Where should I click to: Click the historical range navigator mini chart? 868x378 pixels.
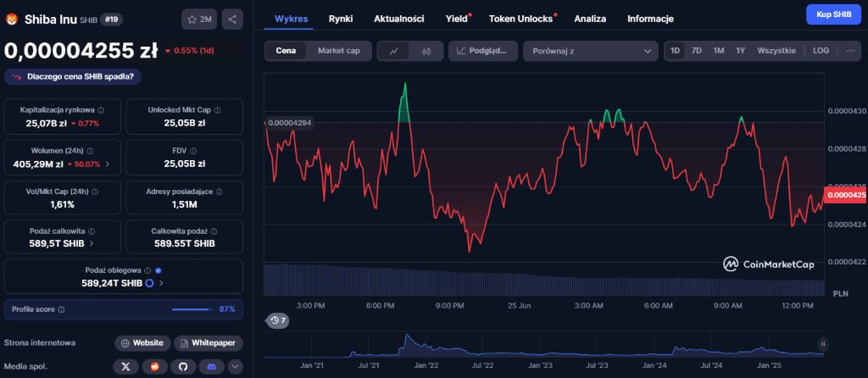pos(543,345)
